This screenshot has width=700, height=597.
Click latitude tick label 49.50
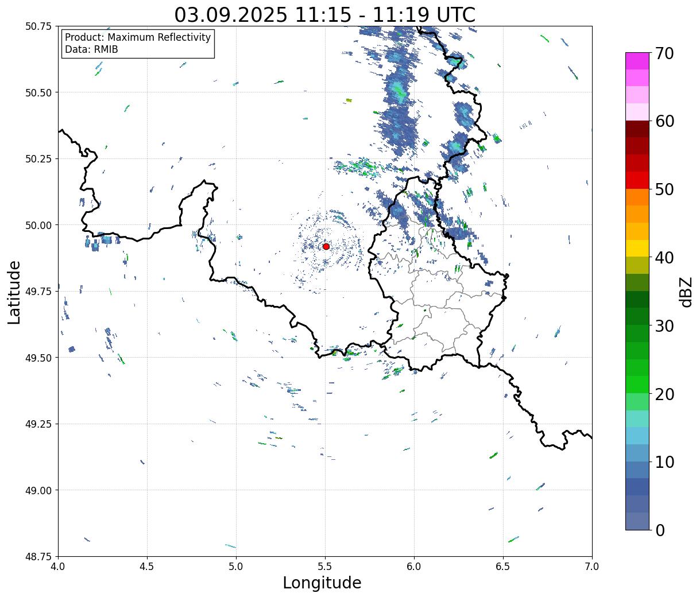[38, 358]
